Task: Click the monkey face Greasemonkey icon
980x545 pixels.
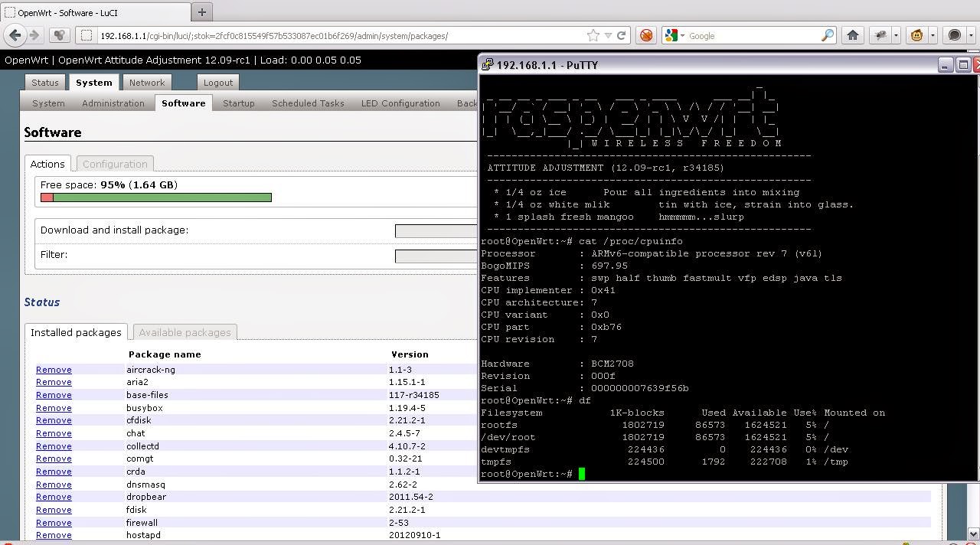Action: pos(916,35)
